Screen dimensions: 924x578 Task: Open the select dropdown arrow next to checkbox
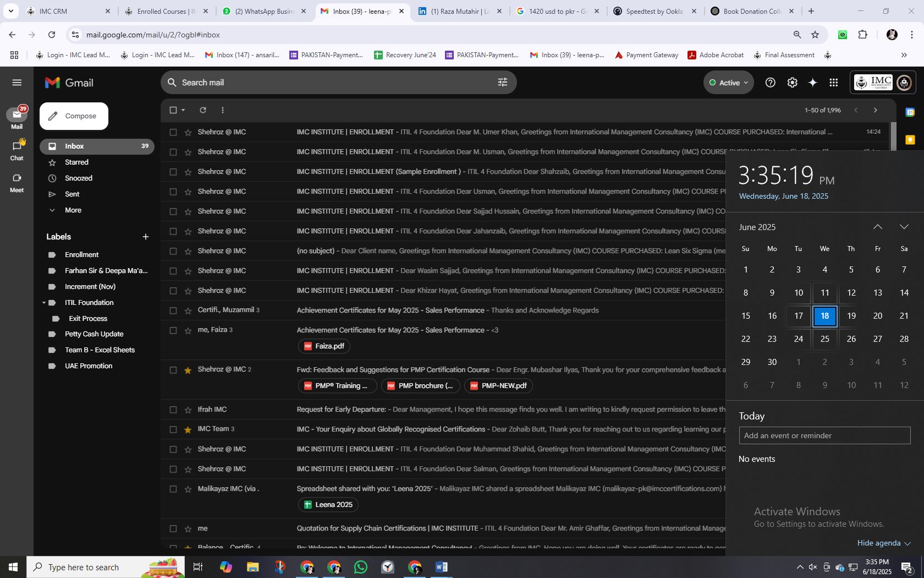[x=183, y=110]
